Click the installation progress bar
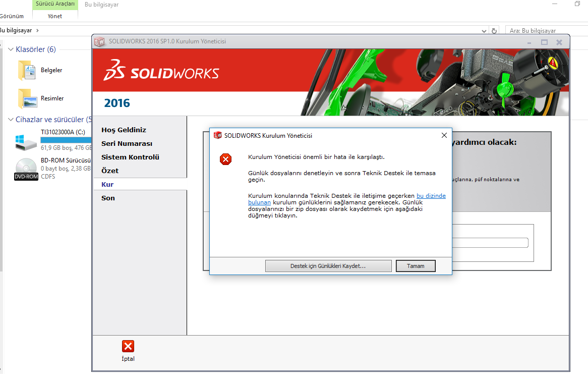 pyautogui.click(x=490, y=243)
